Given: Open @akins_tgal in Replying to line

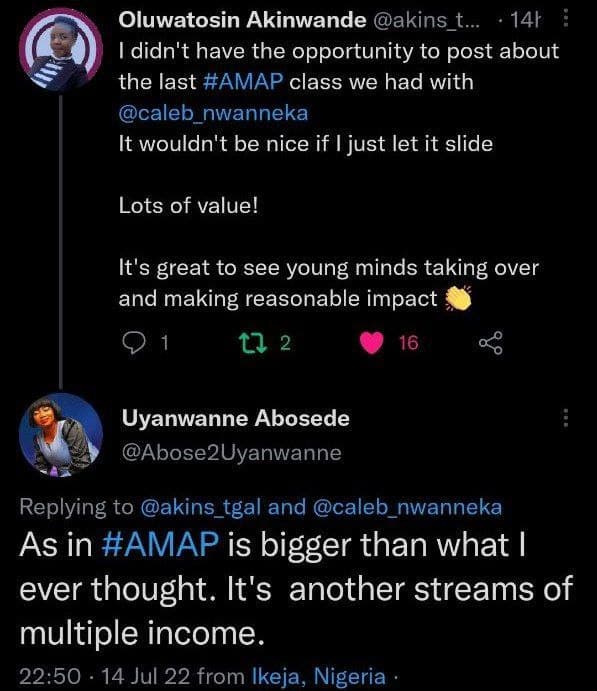Looking at the screenshot, I should coord(200,507).
